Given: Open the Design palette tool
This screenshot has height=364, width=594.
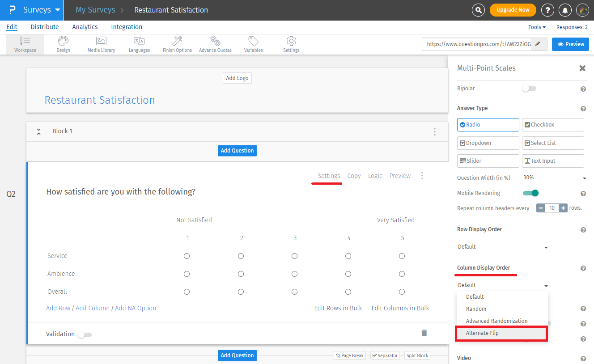Looking at the screenshot, I should [x=63, y=44].
